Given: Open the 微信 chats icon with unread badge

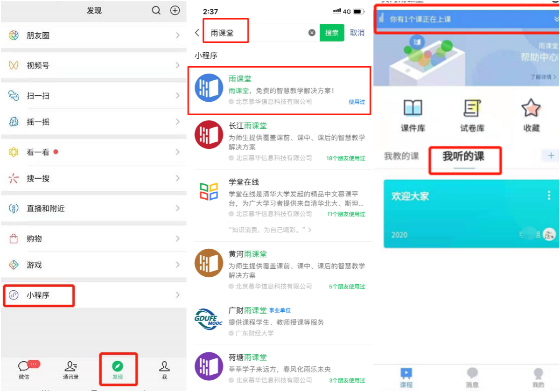Looking at the screenshot, I should pyautogui.click(x=24, y=369).
